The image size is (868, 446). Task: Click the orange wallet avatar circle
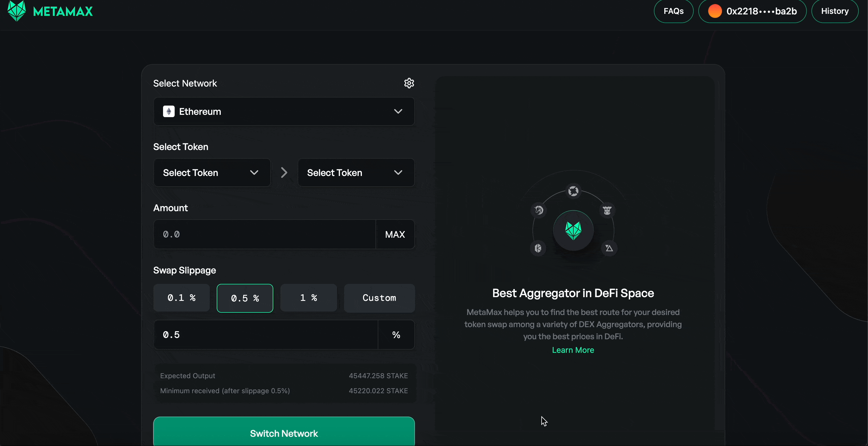pos(715,11)
